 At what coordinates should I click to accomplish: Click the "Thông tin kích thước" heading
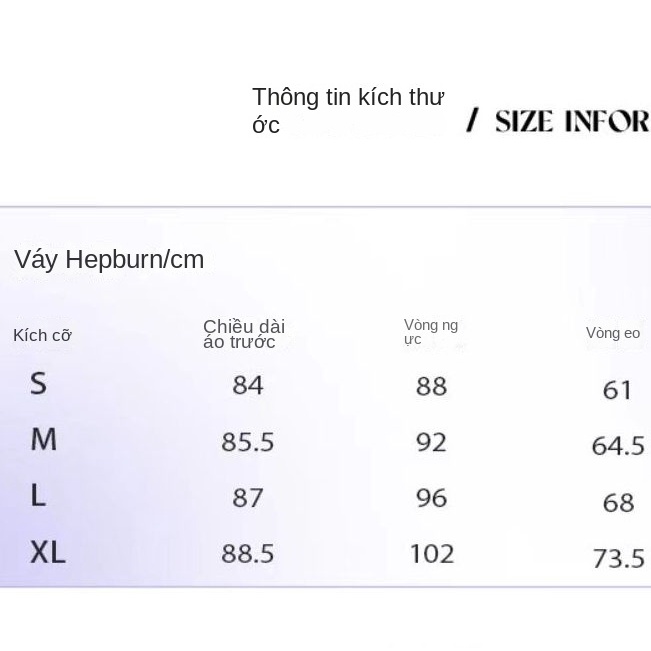(x=347, y=110)
